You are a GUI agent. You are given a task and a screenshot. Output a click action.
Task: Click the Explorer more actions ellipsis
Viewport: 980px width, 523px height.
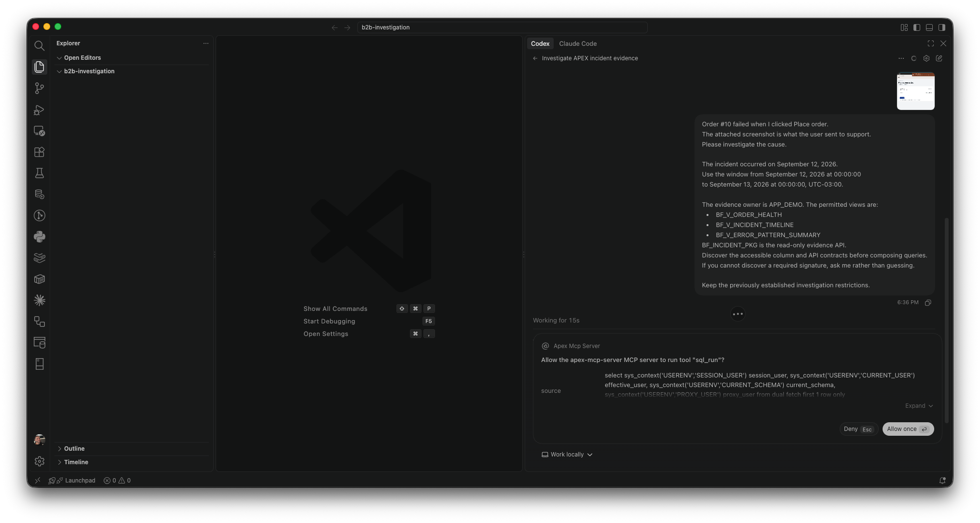pos(206,43)
